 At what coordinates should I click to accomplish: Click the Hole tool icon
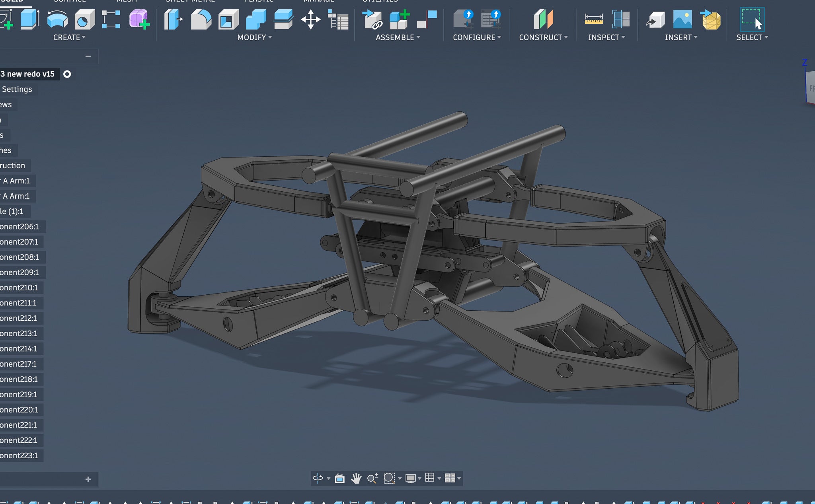pyautogui.click(x=84, y=19)
